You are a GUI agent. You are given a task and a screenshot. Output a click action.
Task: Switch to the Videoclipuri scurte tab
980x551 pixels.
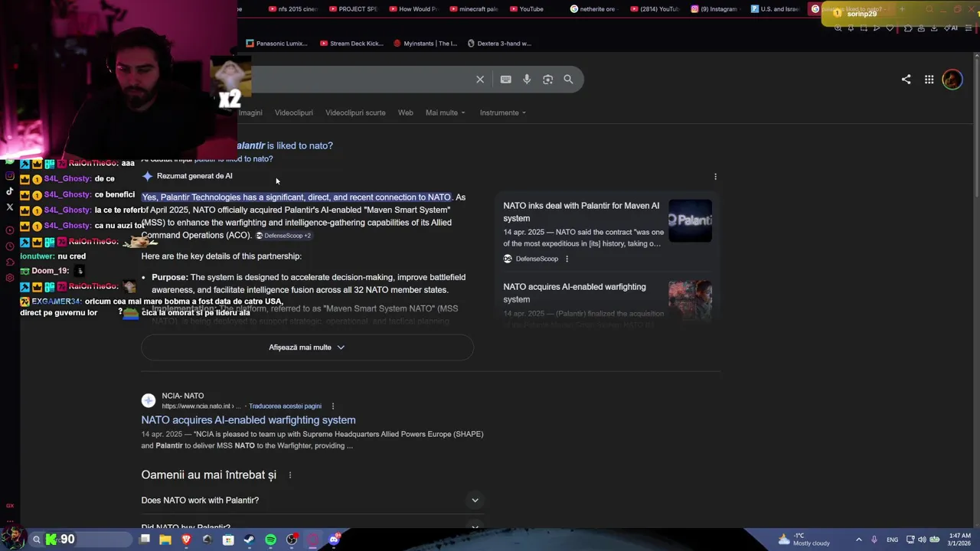point(355,112)
